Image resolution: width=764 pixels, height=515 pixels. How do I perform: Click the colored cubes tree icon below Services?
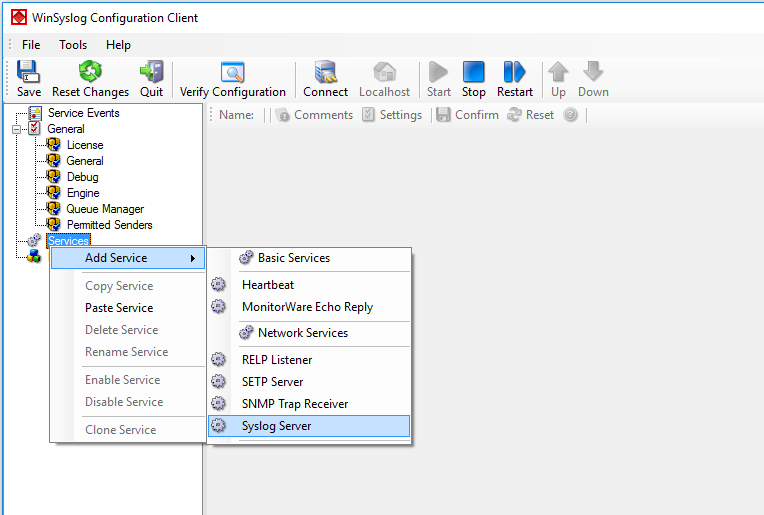34,256
